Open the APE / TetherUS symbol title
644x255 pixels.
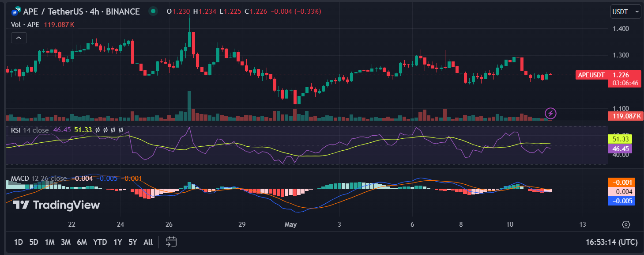83,11
